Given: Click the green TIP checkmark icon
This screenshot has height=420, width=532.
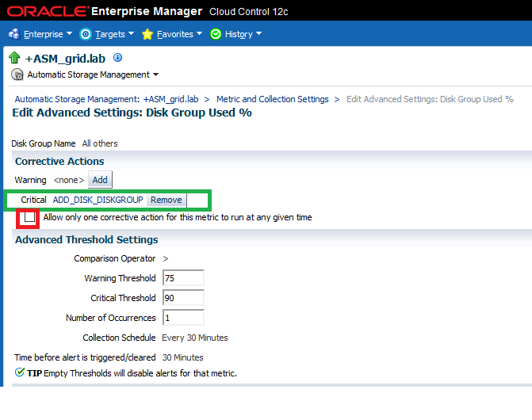Looking at the screenshot, I should pyautogui.click(x=20, y=372).
